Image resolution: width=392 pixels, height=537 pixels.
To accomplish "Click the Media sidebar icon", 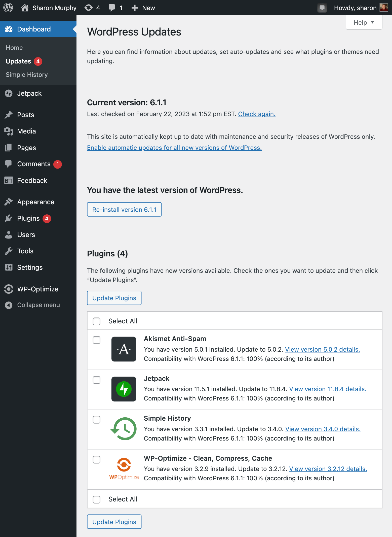I will (x=9, y=131).
